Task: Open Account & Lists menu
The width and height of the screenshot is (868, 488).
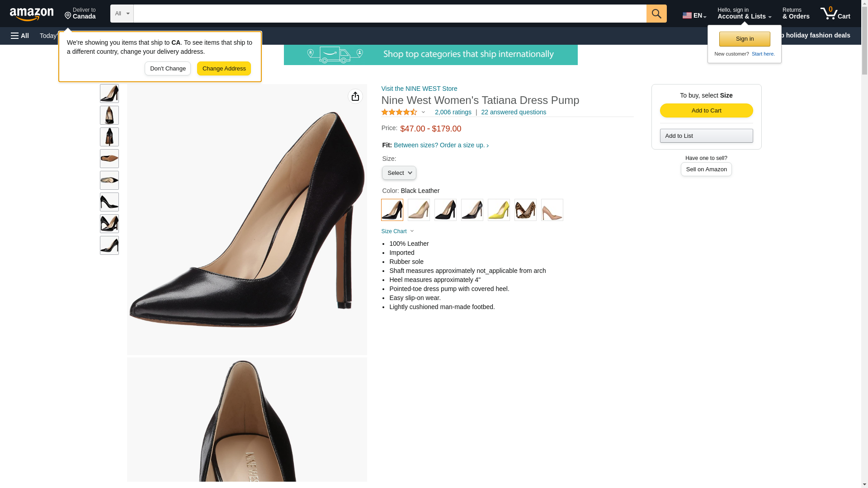Action: coord(744,14)
